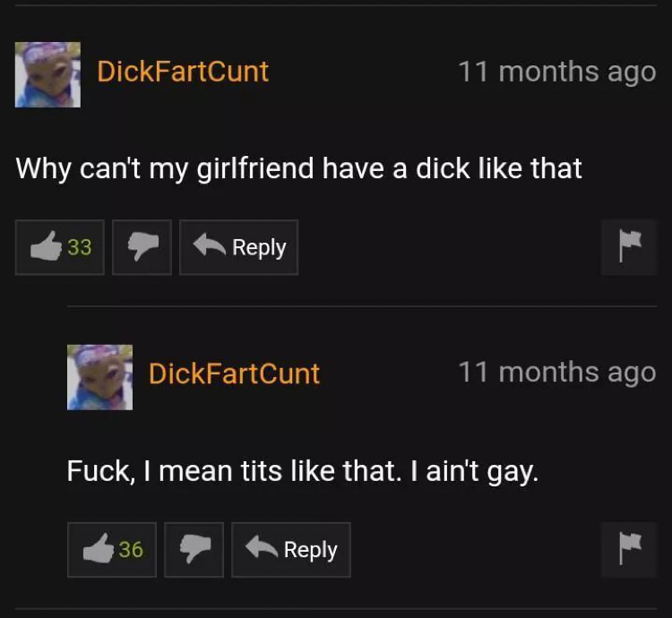Open the top comment author's avatar
672x618 pixels.
(47, 74)
